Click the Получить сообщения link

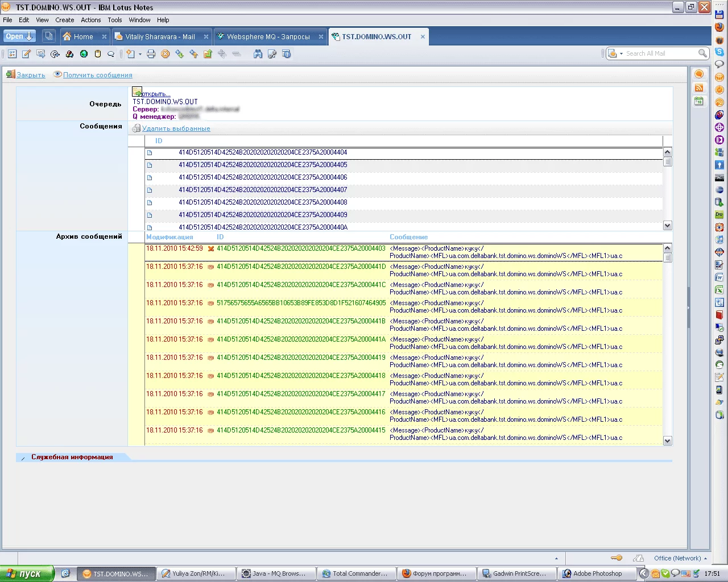pyautogui.click(x=97, y=75)
